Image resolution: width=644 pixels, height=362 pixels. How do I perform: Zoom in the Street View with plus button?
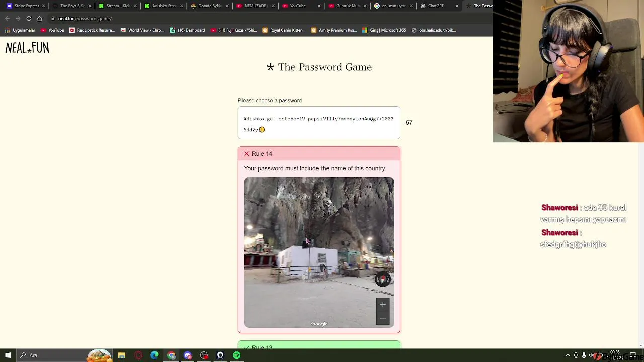tap(383, 304)
